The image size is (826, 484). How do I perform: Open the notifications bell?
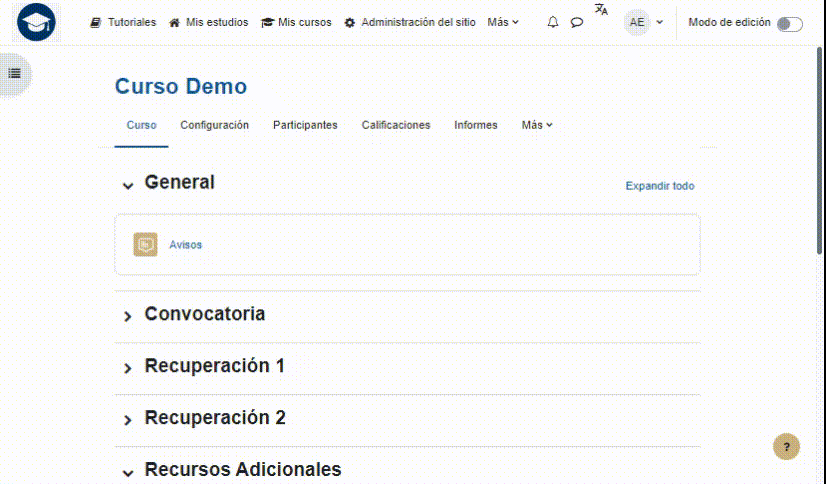(x=553, y=22)
